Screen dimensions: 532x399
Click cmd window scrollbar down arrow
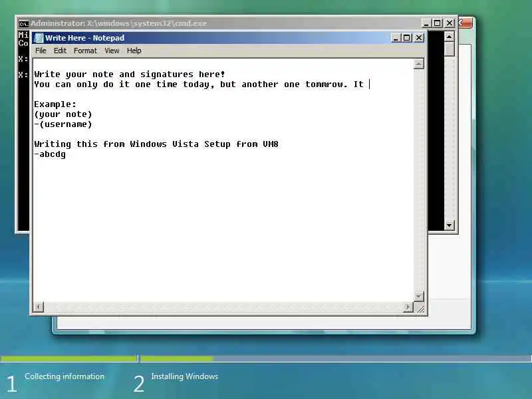pyautogui.click(x=450, y=225)
